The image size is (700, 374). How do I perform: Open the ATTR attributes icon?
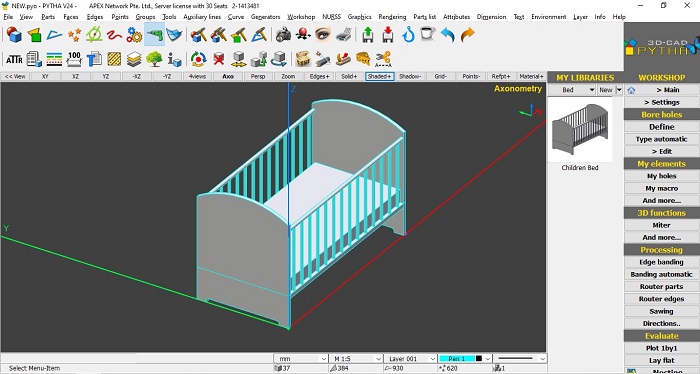pos(14,59)
